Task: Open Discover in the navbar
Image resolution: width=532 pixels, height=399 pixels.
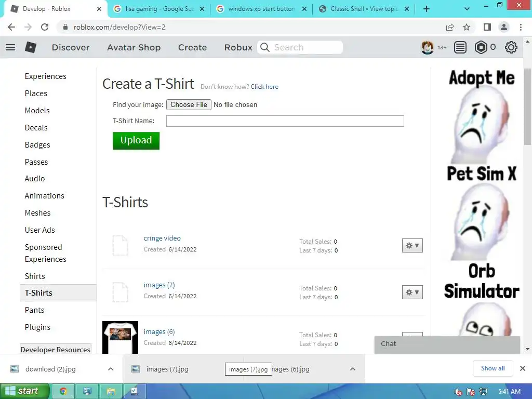Action: (x=71, y=47)
